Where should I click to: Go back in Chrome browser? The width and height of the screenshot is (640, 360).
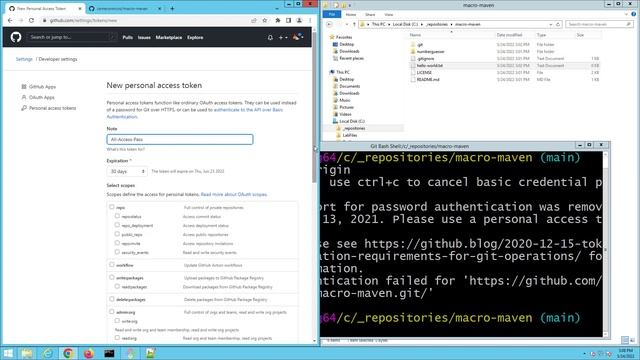coord(10,20)
